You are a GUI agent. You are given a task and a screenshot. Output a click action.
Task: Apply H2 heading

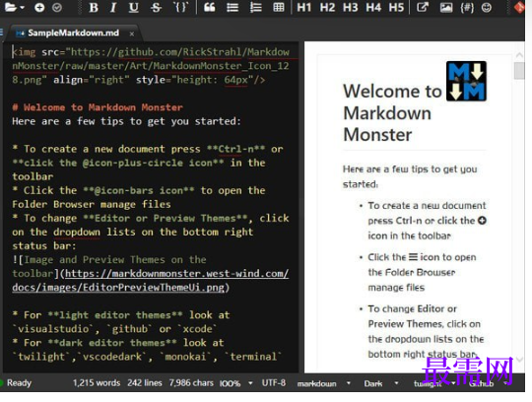327,8
